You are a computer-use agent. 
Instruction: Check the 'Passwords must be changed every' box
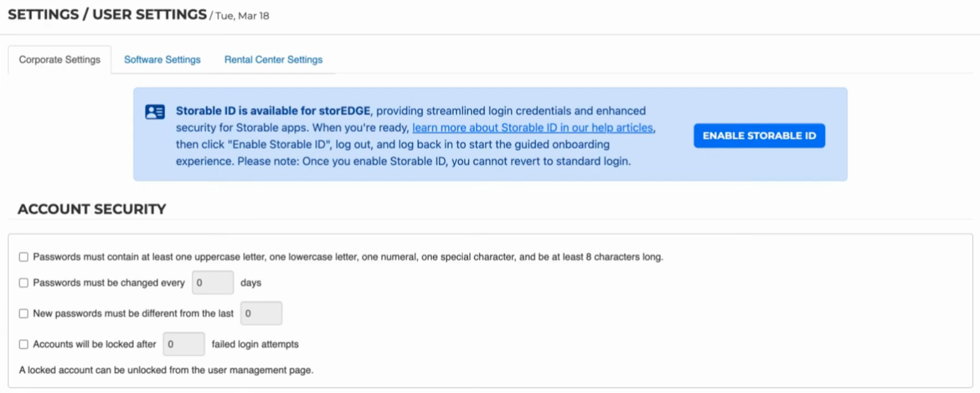click(24, 283)
